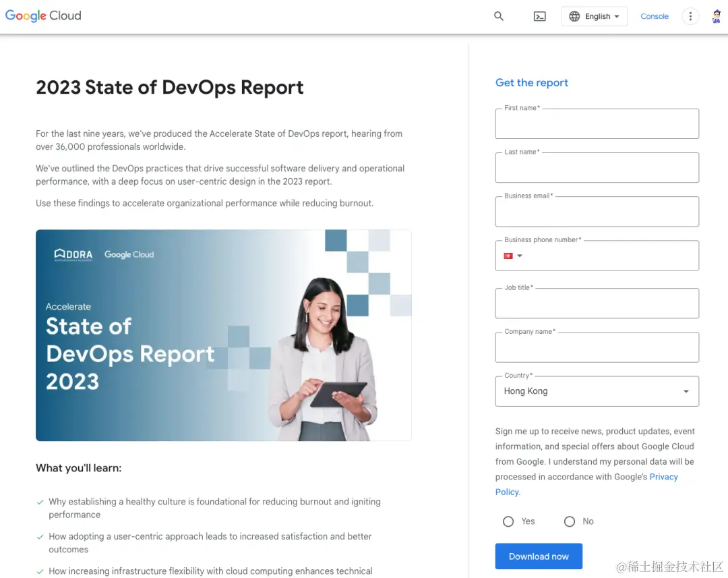Select the Yes radio button
This screenshot has width=728, height=578.
pos(508,521)
